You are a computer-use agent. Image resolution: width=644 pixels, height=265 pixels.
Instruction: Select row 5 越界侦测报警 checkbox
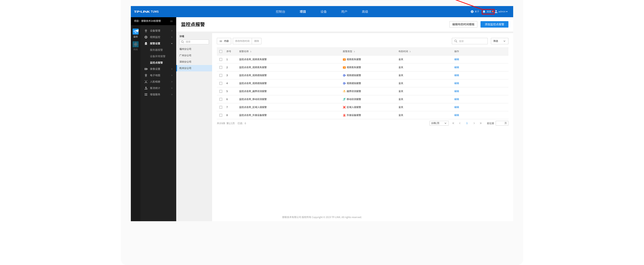click(221, 91)
